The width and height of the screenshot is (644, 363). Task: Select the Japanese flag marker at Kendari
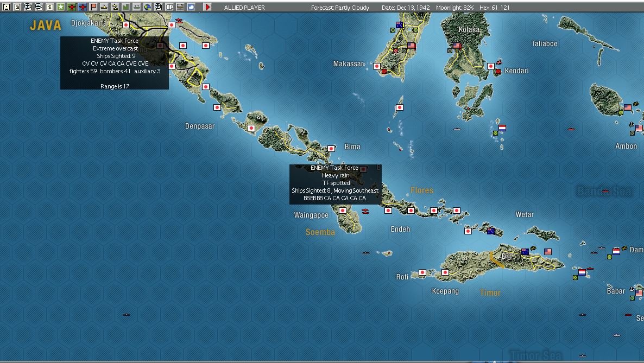coord(491,66)
